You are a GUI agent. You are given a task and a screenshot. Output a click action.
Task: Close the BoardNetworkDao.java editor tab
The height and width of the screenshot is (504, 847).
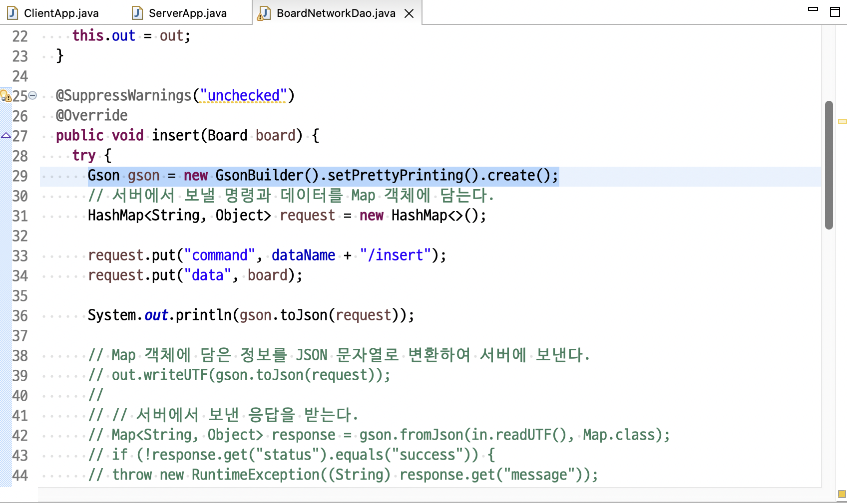(409, 13)
